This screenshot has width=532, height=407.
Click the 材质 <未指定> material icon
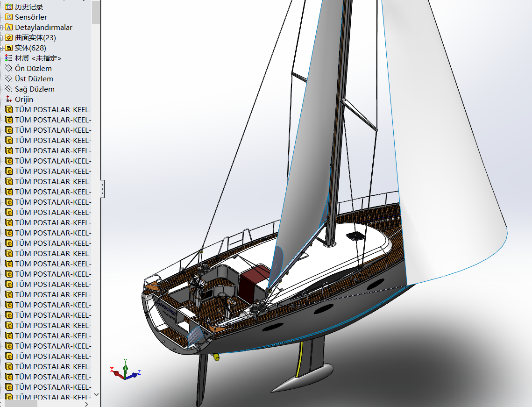8,58
